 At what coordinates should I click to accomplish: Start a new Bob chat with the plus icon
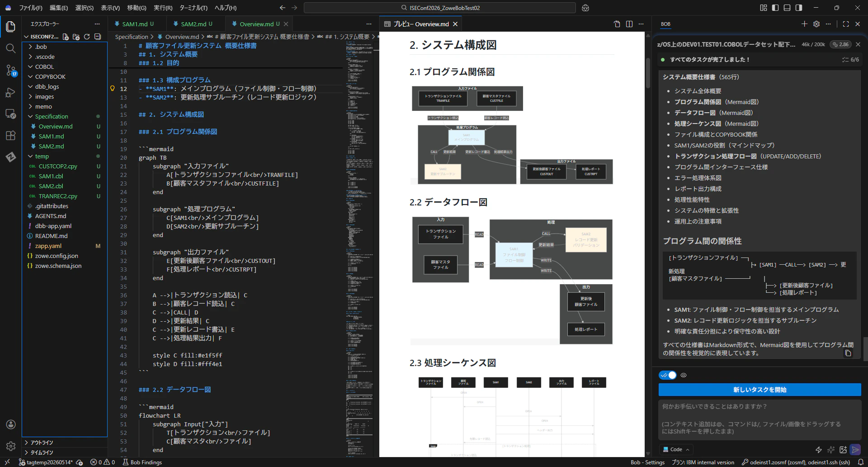tap(804, 24)
